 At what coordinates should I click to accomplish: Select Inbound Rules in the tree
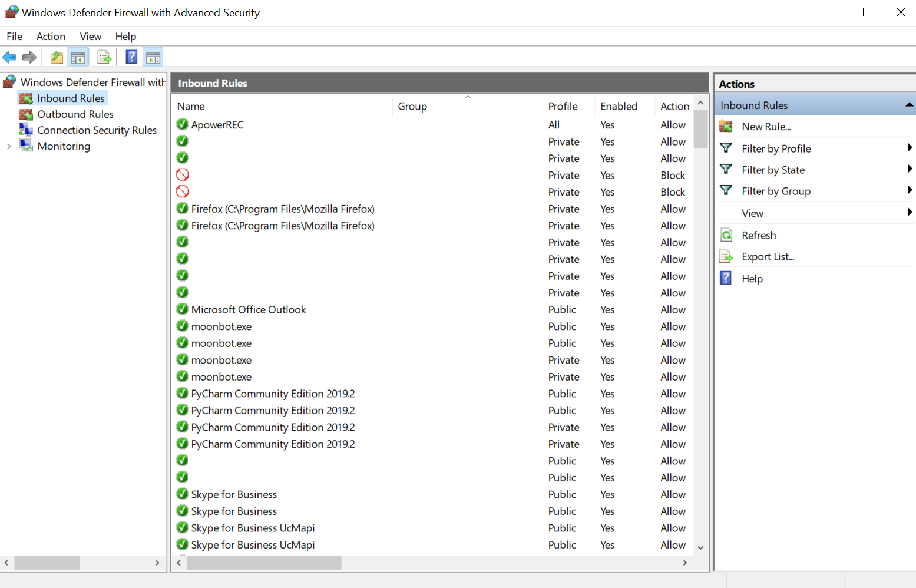(71, 98)
